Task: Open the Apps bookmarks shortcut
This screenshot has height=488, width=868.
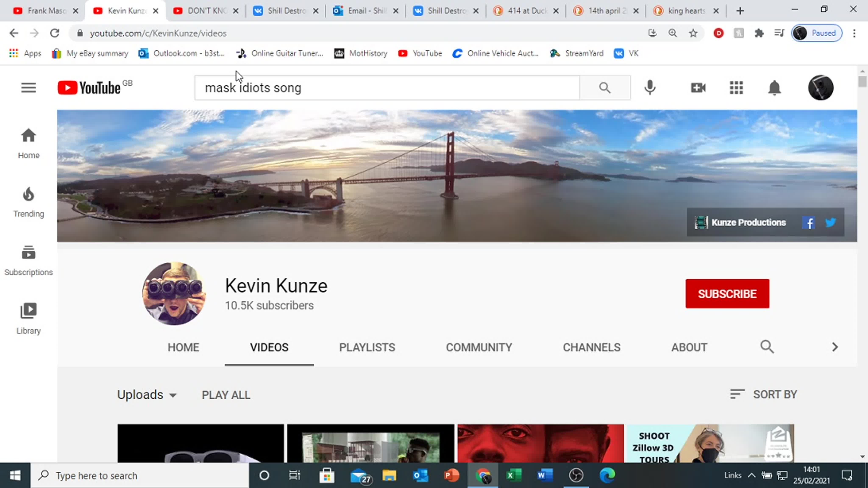Action: point(25,53)
